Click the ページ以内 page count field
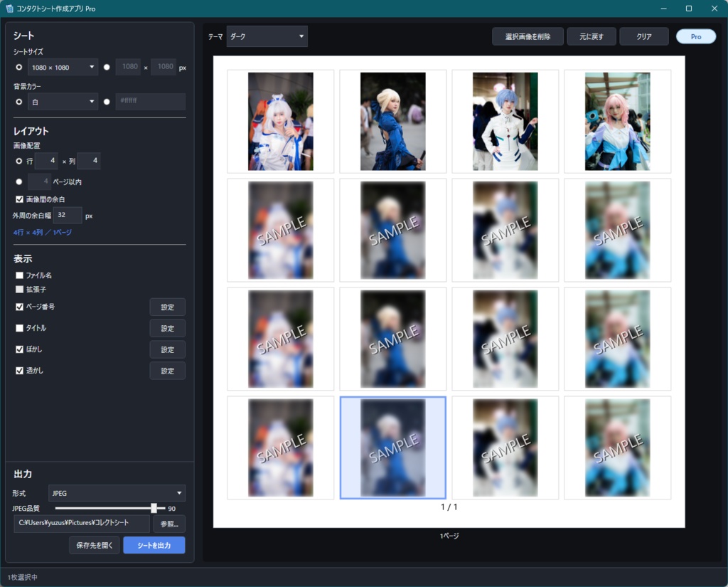This screenshot has width=728, height=587. click(39, 181)
